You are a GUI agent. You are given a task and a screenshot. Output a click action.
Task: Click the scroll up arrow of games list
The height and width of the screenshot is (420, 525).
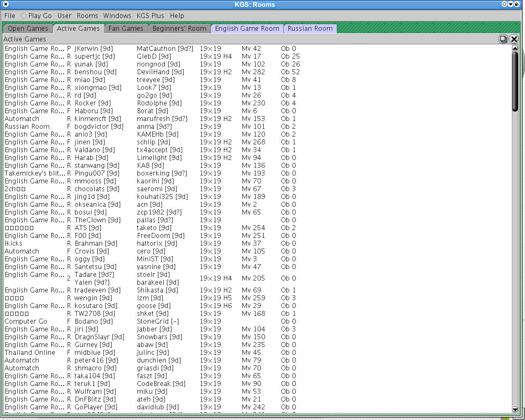pos(515,48)
